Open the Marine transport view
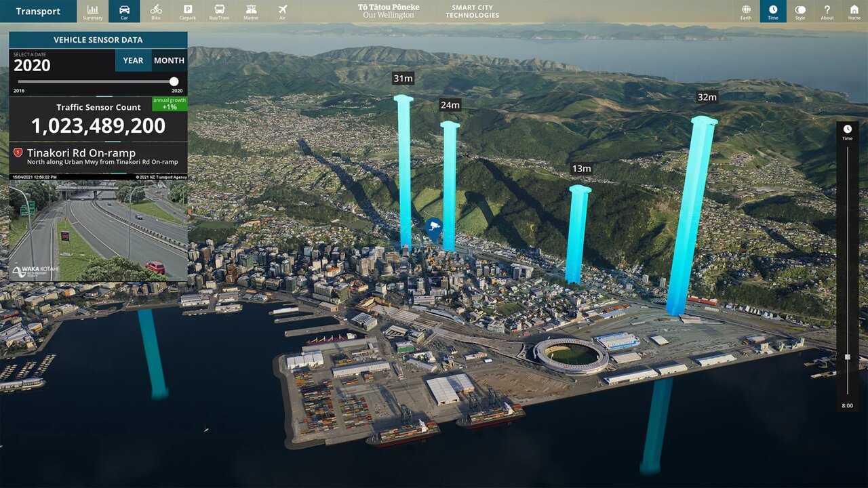 click(x=251, y=12)
